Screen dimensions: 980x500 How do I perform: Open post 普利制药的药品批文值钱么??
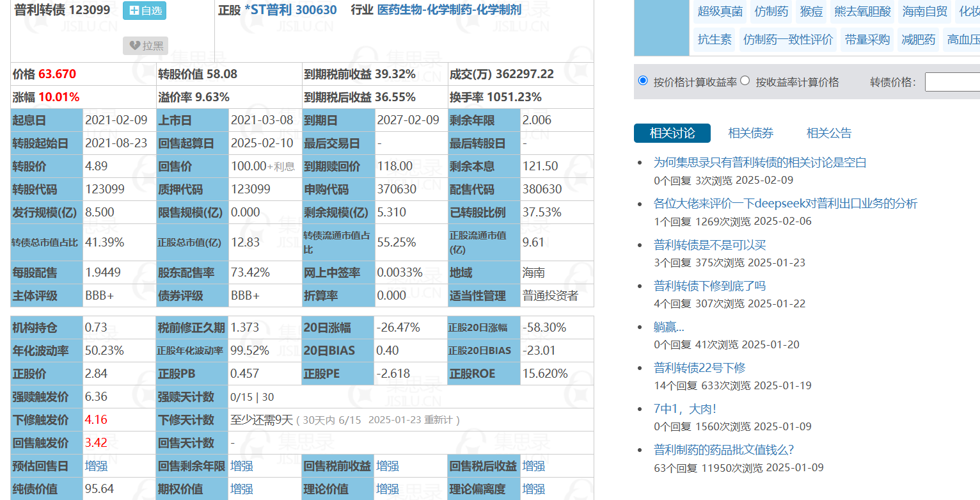pos(724,449)
